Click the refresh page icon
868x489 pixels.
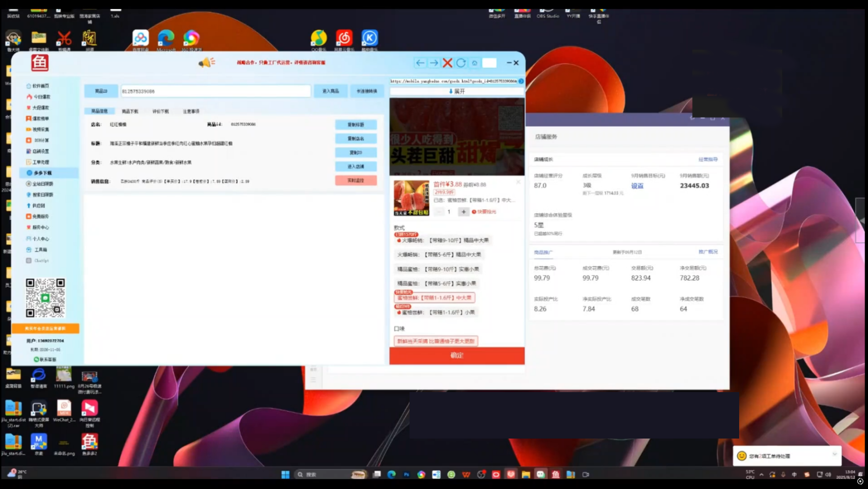point(460,63)
